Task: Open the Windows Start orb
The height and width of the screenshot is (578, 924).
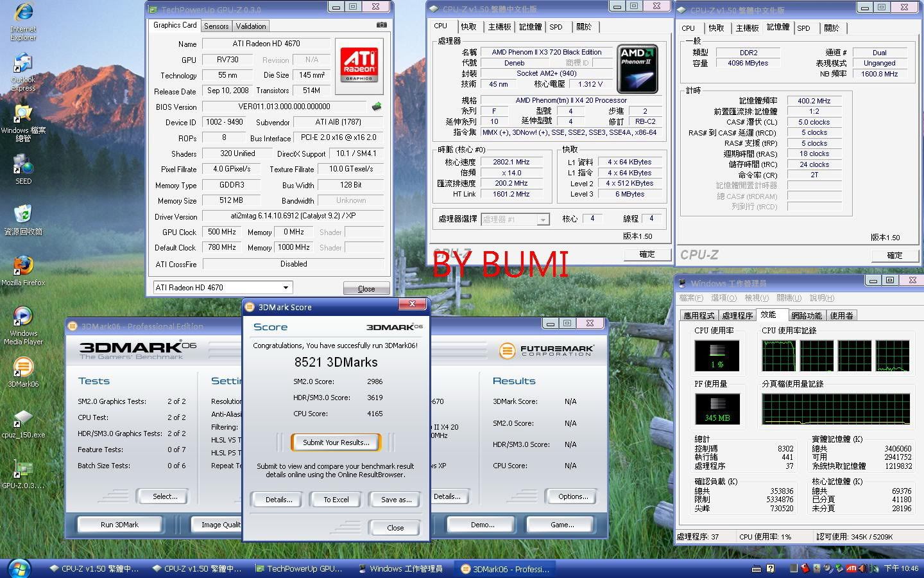Action: point(19,568)
